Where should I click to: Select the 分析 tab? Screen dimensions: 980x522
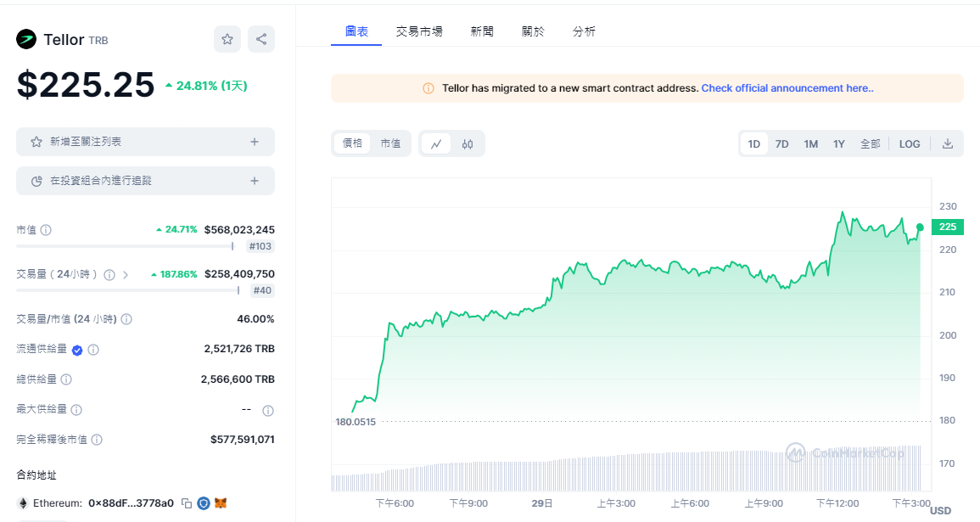(584, 31)
